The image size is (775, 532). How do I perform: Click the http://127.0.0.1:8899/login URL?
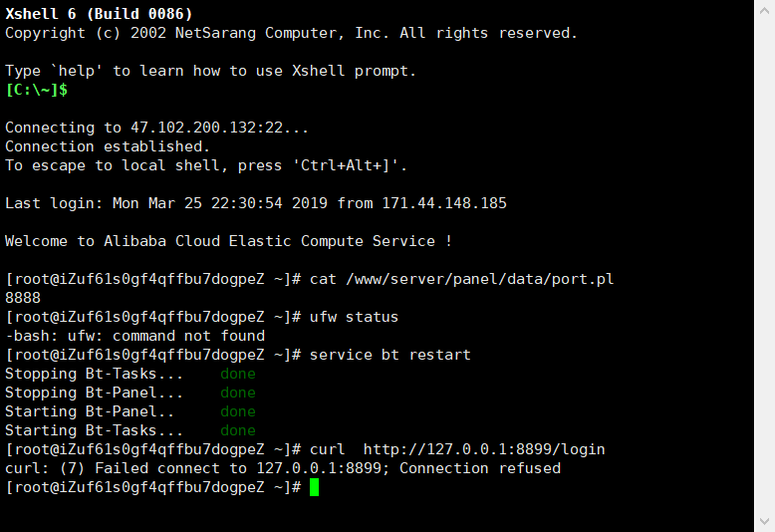point(484,449)
